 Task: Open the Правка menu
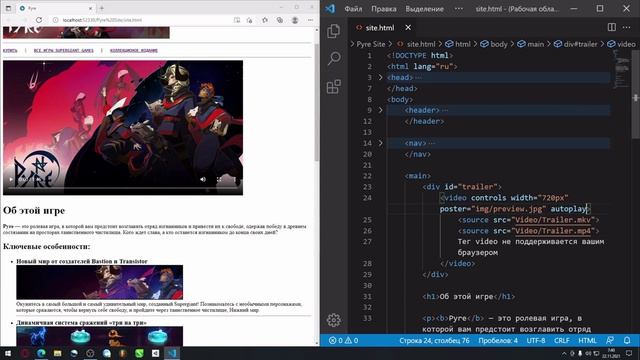(384, 9)
